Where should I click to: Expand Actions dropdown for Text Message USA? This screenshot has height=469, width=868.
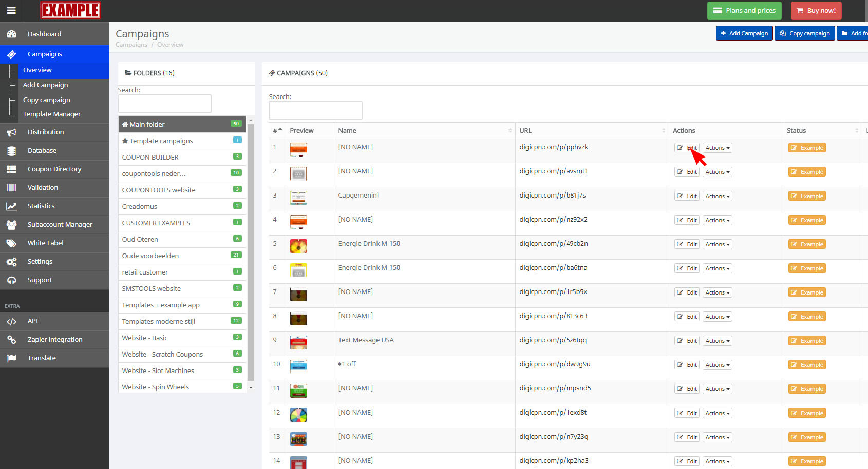pyautogui.click(x=717, y=341)
